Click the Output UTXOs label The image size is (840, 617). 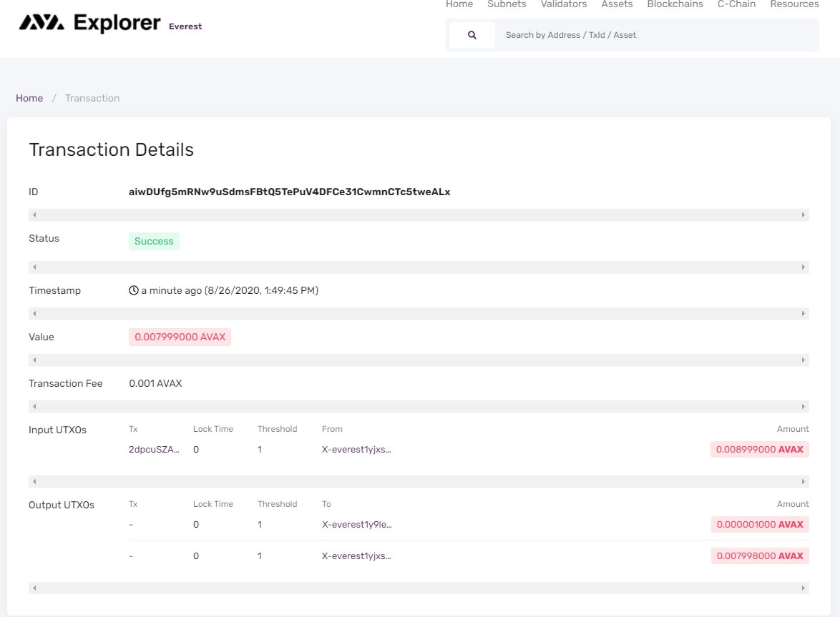click(x=62, y=505)
